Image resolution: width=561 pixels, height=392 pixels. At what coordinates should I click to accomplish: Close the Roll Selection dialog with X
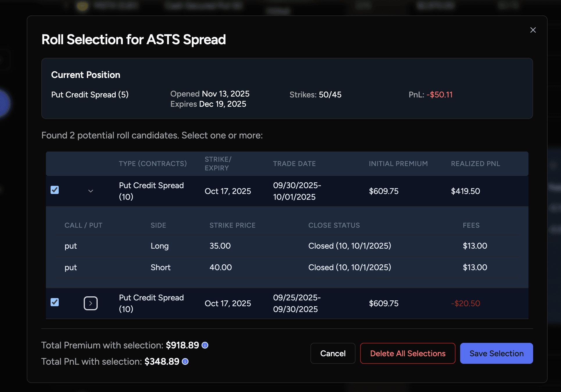click(x=533, y=30)
